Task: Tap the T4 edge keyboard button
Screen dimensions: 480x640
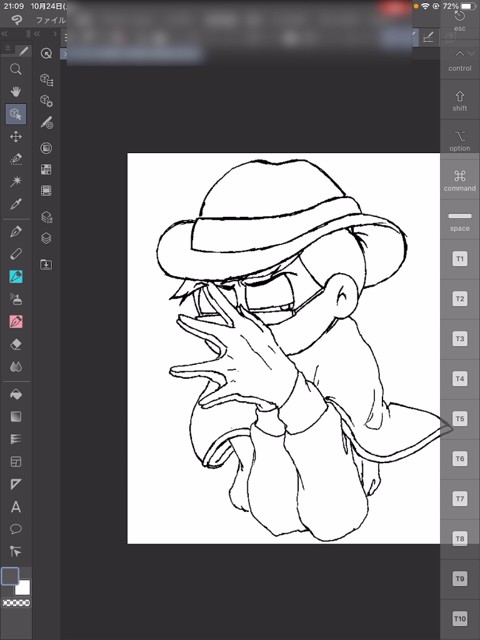Action: point(460,379)
